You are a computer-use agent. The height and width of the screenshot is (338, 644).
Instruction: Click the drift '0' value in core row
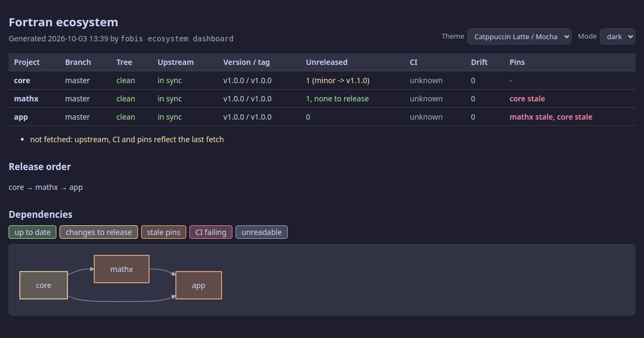(x=473, y=80)
